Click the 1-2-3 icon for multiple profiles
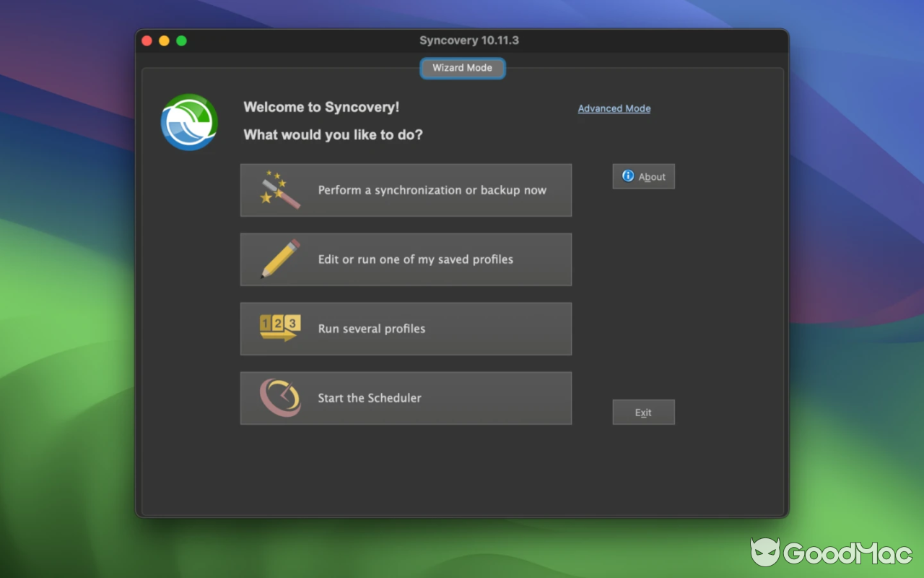The height and width of the screenshot is (578, 924). (x=278, y=329)
